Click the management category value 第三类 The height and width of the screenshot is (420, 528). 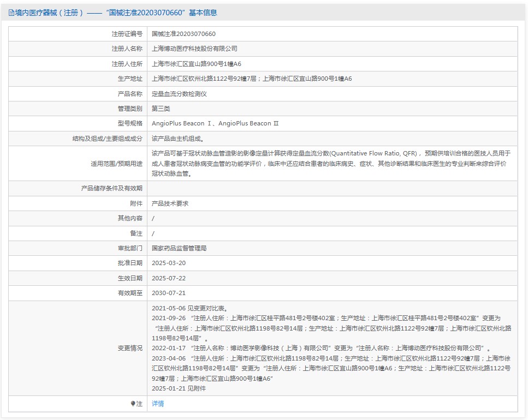[x=161, y=109]
